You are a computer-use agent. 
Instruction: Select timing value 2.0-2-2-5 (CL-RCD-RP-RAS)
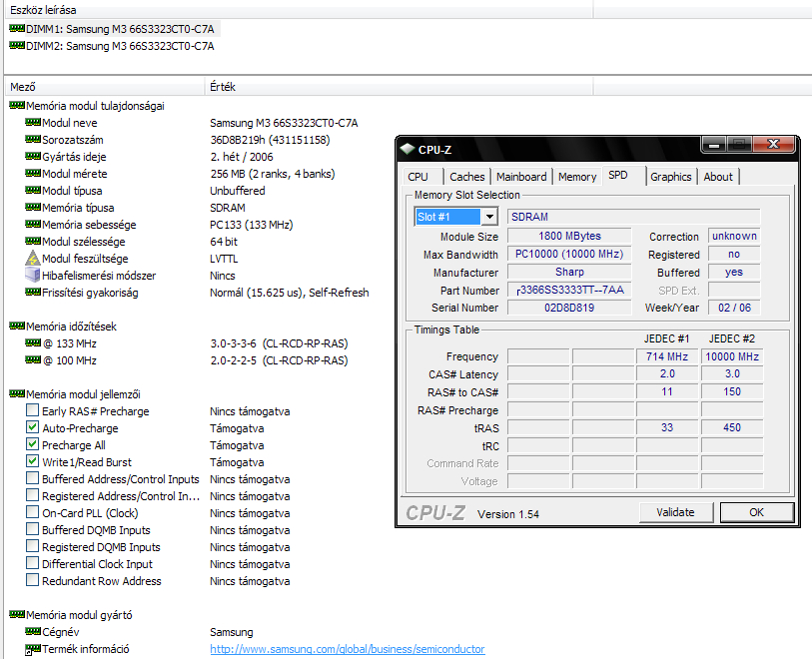pos(279,360)
